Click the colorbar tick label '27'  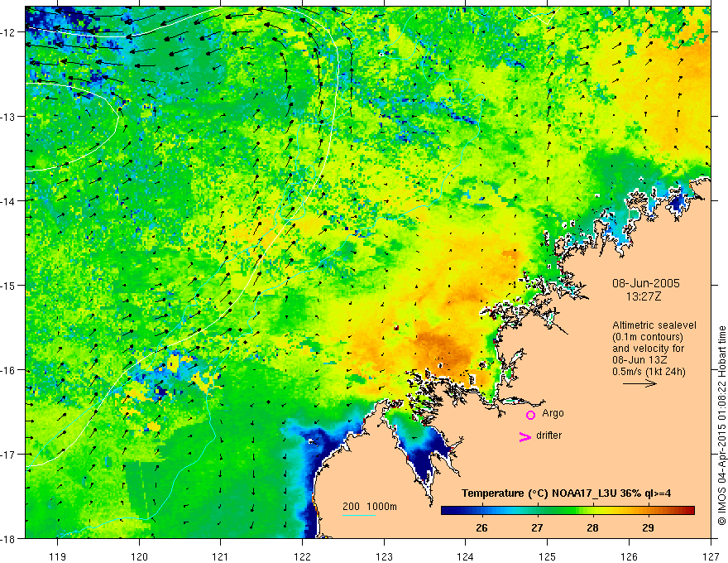(537, 527)
